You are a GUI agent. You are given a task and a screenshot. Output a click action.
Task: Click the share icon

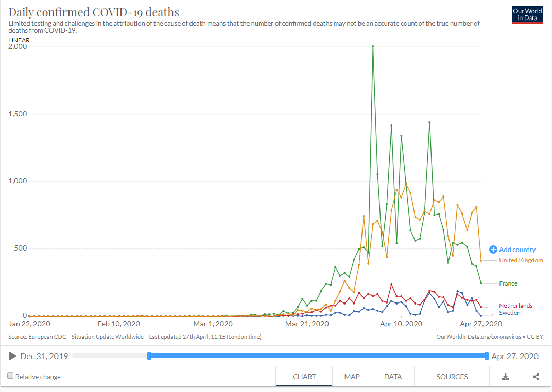pyautogui.click(x=536, y=377)
